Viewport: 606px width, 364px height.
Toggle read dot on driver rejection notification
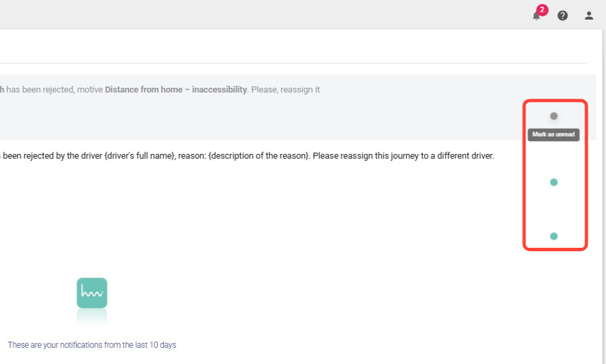tap(553, 182)
